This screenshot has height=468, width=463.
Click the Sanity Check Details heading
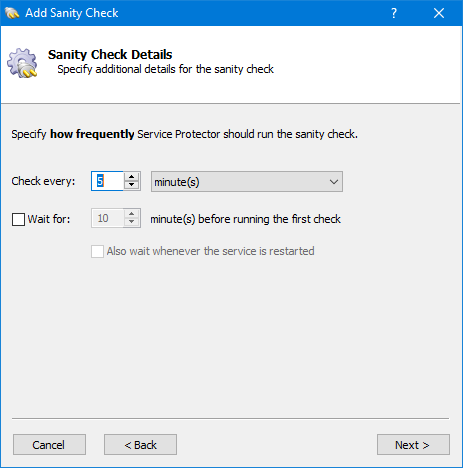tap(110, 54)
